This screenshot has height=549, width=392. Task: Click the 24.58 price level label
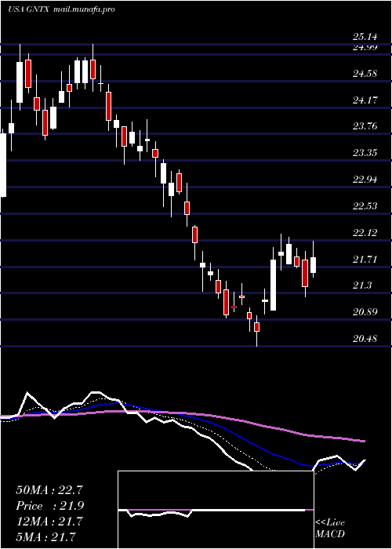click(x=365, y=74)
